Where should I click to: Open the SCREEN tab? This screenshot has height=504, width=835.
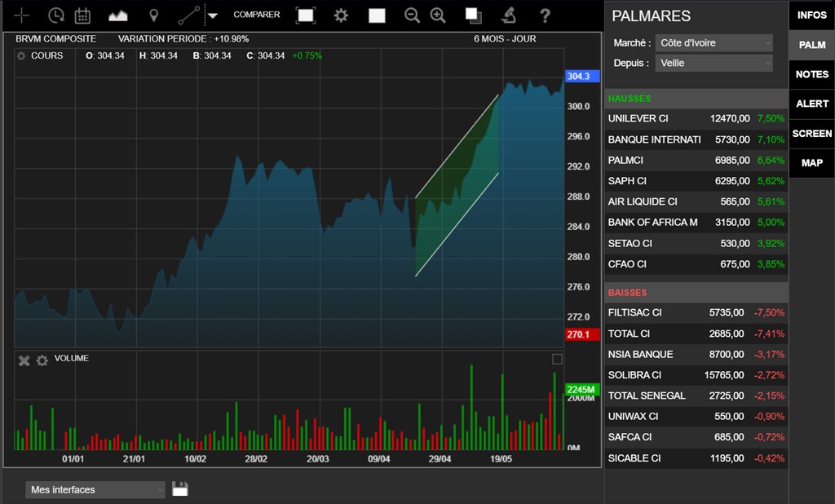click(x=811, y=134)
